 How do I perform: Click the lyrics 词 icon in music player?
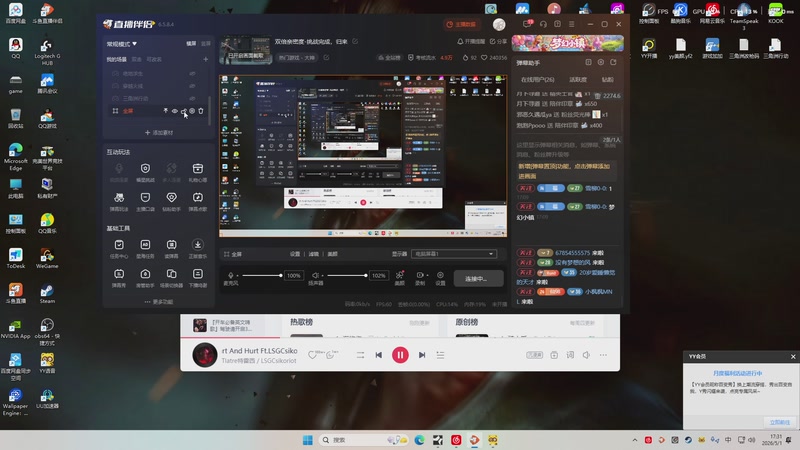click(x=570, y=355)
